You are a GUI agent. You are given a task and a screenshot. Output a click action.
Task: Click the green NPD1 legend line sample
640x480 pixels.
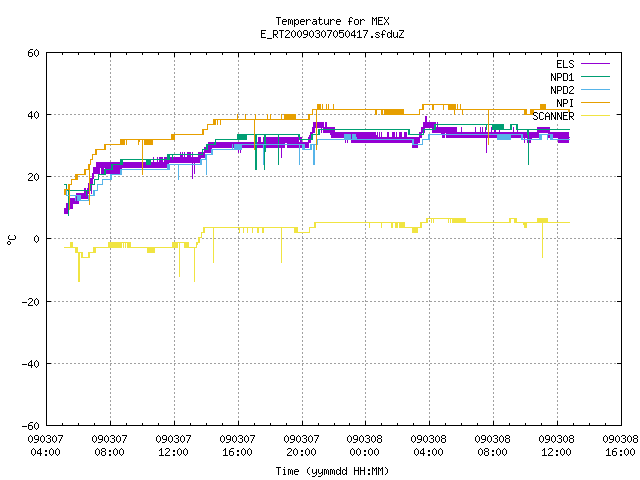[595, 77]
